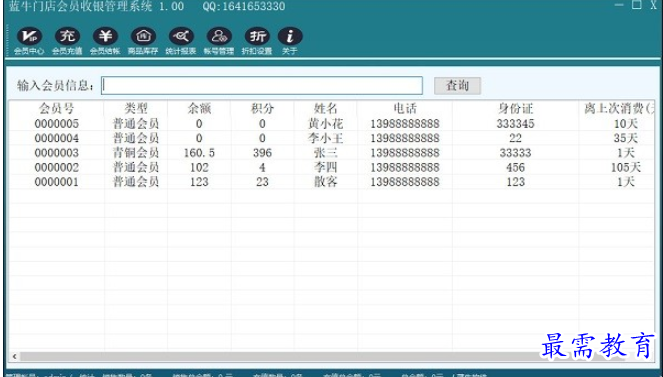The image size is (663, 377).
Task: Open 会员结帐 member checkout
Action: (x=105, y=41)
